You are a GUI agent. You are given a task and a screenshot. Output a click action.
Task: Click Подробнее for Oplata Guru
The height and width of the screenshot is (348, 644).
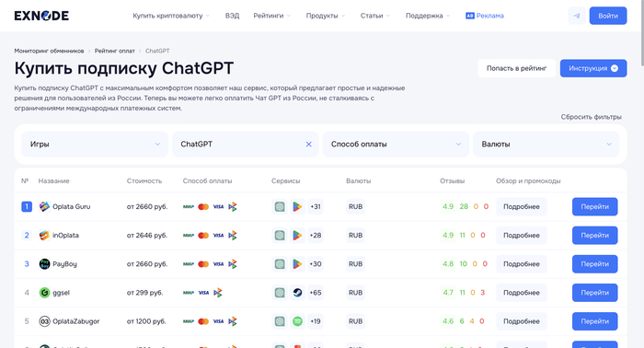pyautogui.click(x=522, y=206)
